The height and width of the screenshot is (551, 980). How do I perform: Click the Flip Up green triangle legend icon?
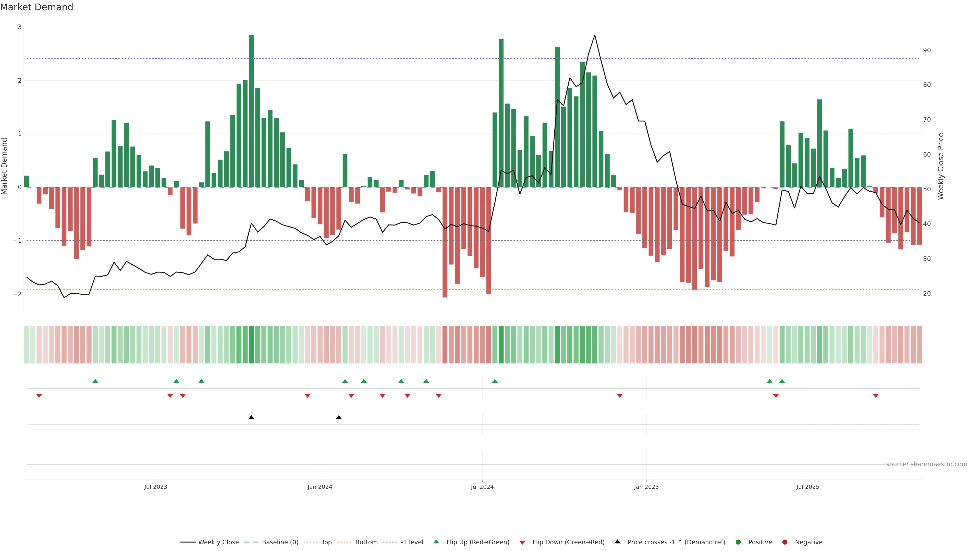point(436,542)
